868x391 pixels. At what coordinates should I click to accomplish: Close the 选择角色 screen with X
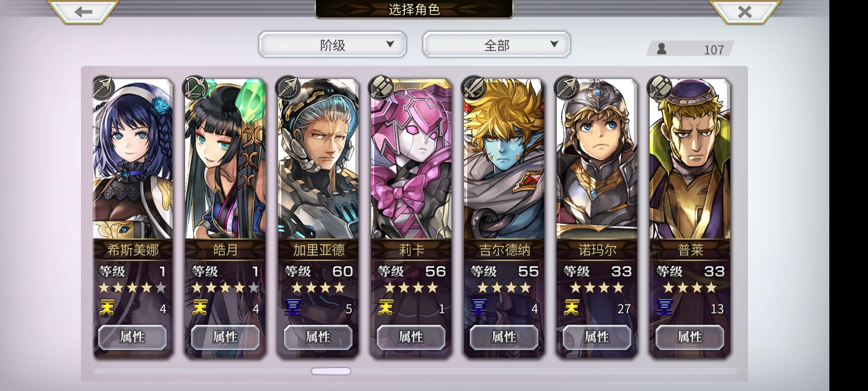click(x=745, y=12)
